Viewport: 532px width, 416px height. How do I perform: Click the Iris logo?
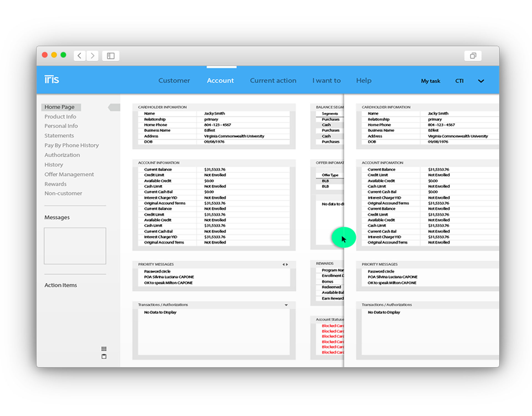click(52, 80)
